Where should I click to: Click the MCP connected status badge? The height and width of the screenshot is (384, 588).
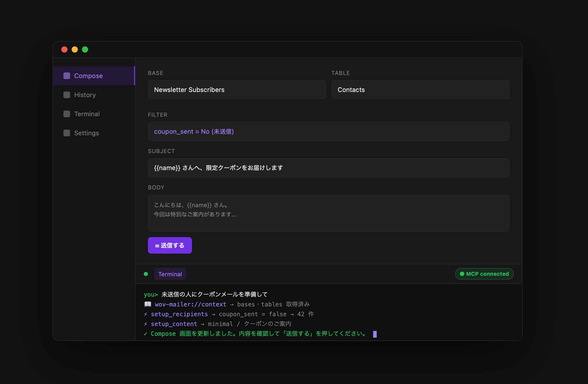point(484,274)
